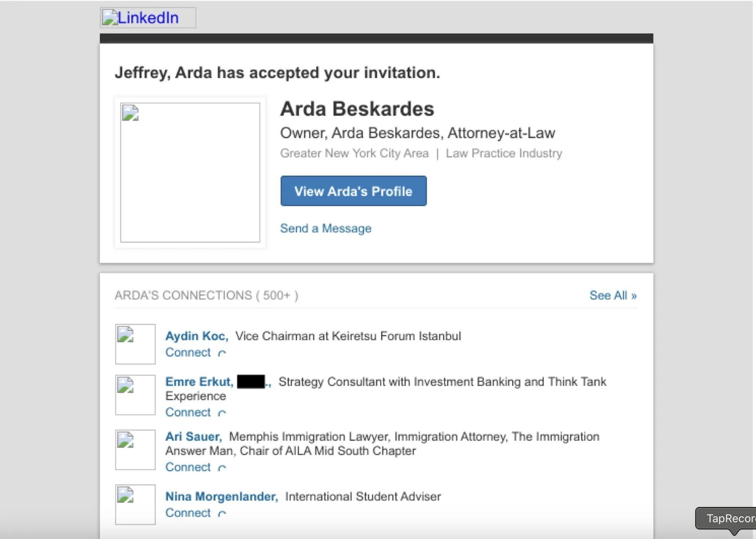The height and width of the screenshot is (539, 756).
Task: Click the Send a Message link
Action: click(325, 228)
